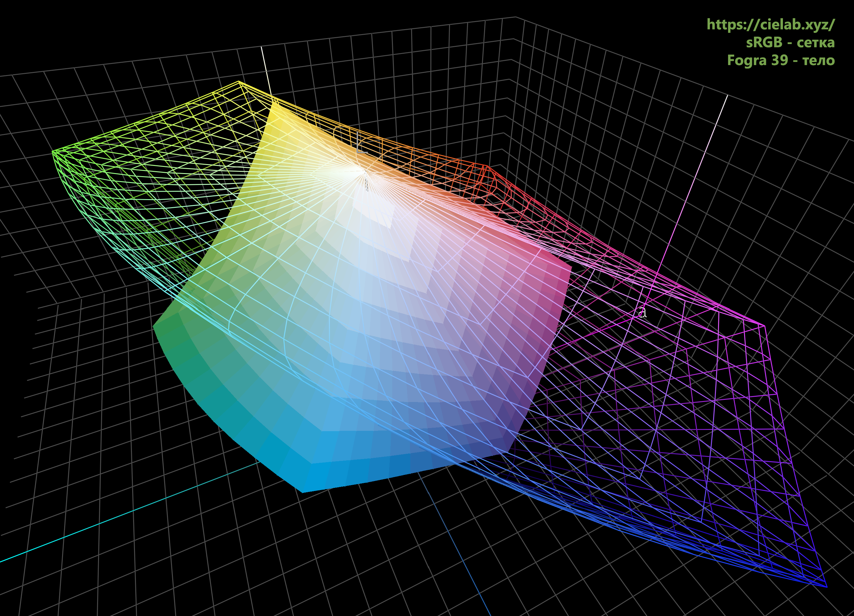Click the 'sRGB - сетка' legend label
854x616 pixels.
coord(790,42)
